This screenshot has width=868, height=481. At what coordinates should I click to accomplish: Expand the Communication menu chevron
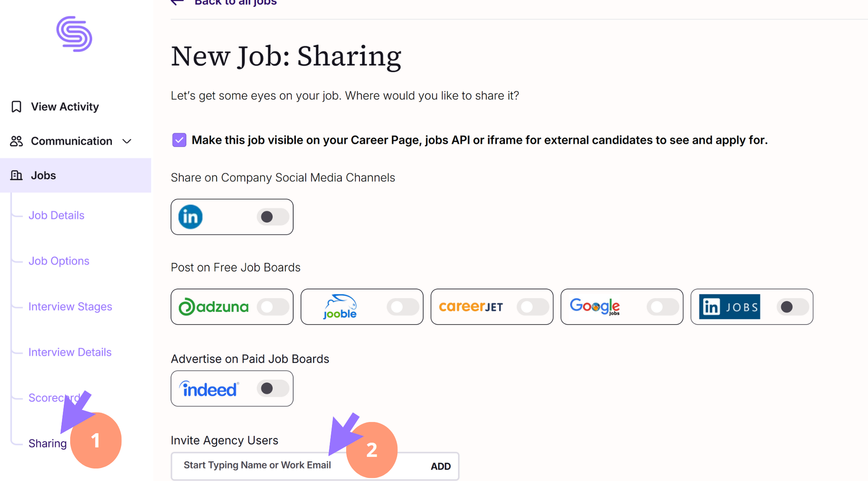coord(127,141)
